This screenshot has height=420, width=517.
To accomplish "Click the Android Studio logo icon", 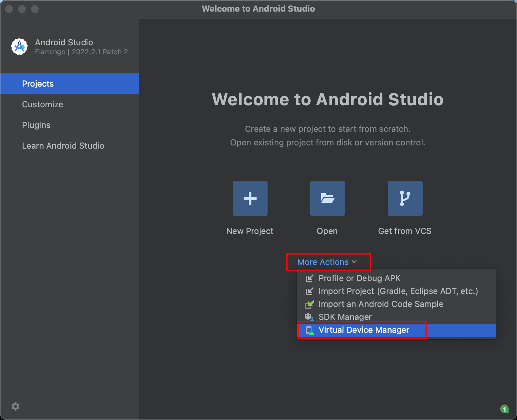I will pos(19,47).
